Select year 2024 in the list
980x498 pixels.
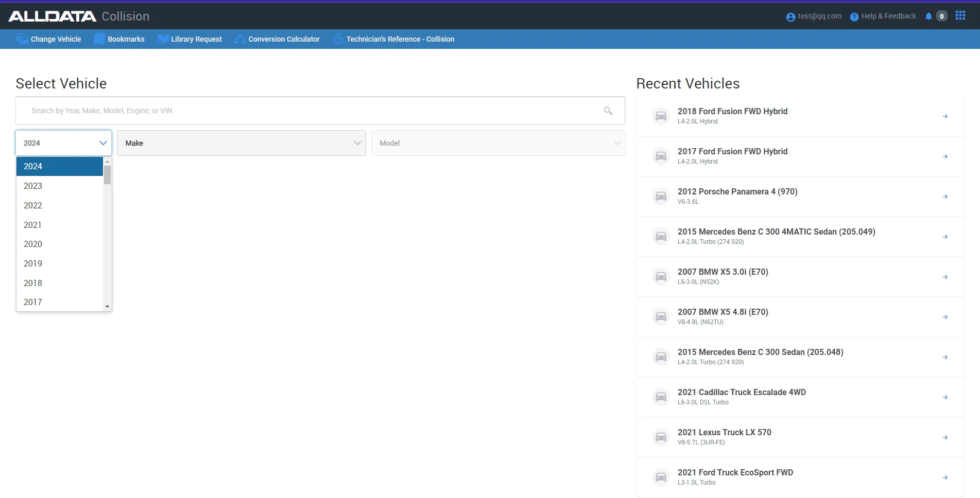(60, 166)
